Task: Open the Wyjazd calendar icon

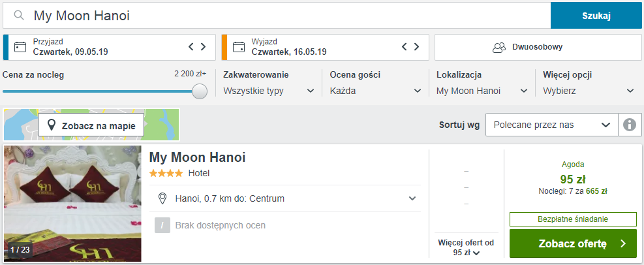Action: [239, 47]
